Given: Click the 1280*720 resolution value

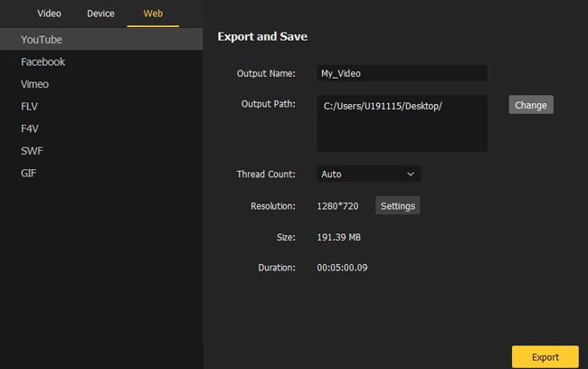Looking at the screenshot, I should (337, 206).
